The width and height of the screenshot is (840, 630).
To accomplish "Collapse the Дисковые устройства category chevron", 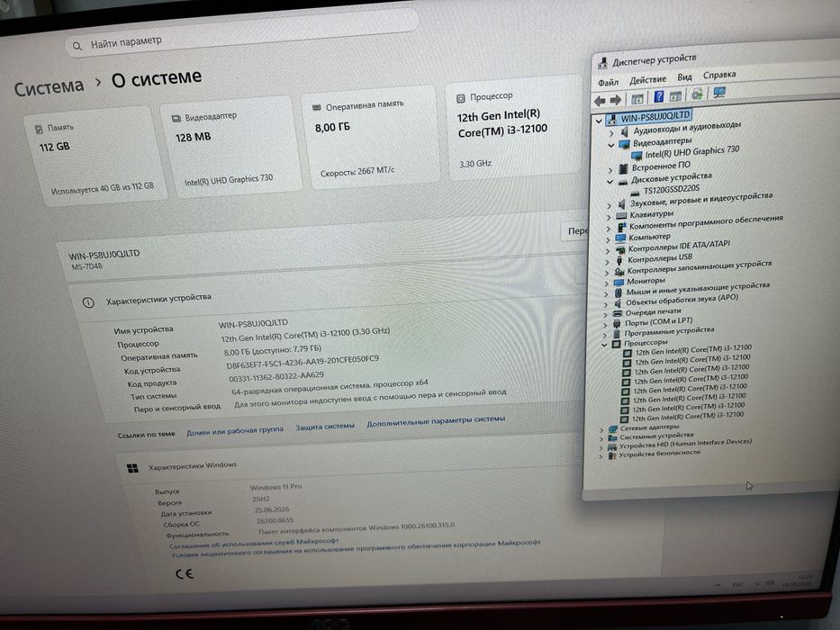I will pos(610,182).
